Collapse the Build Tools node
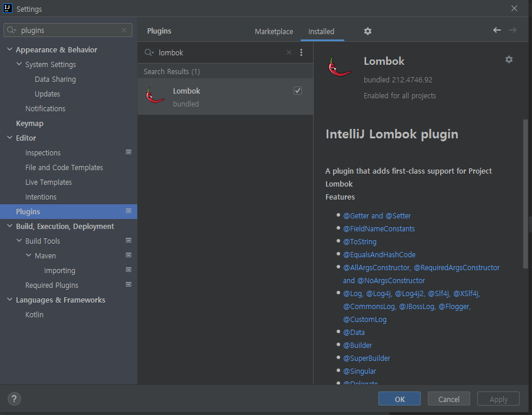Viewport: 532px width, 415px height. pos(19,241)
